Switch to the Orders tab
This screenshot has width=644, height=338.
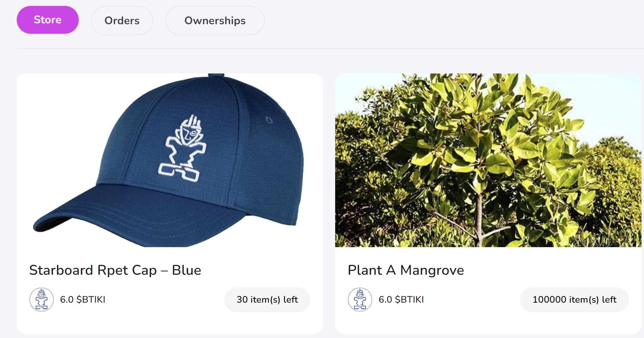click(x=122, y=20)
